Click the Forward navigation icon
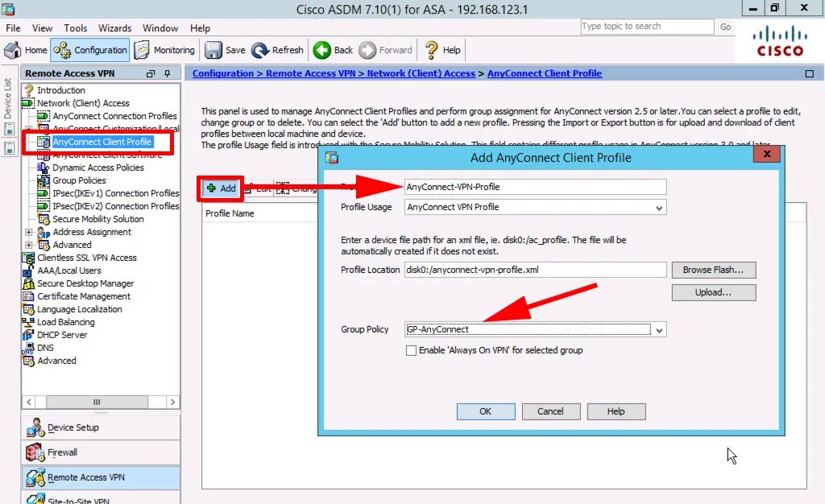The image size is (825, 504). pos(386,50)
